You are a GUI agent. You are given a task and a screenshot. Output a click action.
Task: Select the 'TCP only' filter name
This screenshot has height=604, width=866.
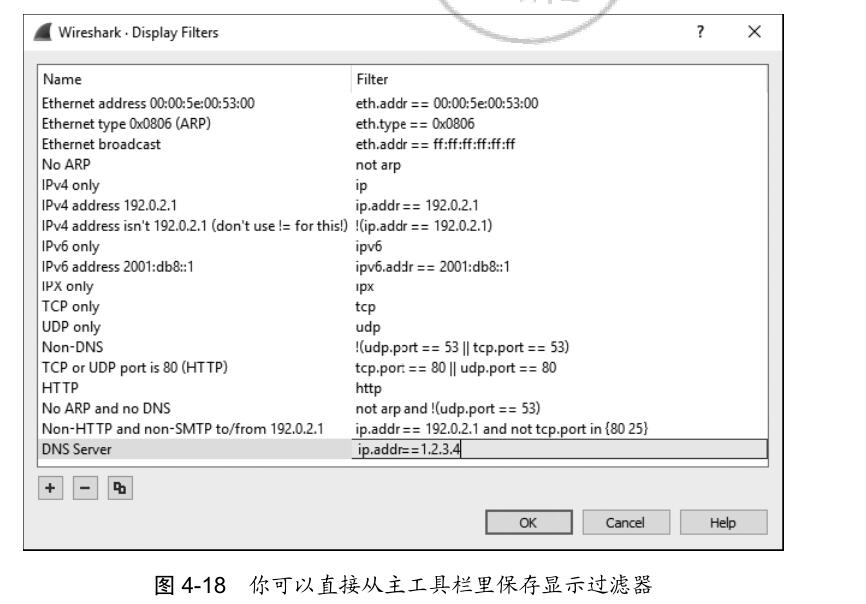tap(70, 306)
